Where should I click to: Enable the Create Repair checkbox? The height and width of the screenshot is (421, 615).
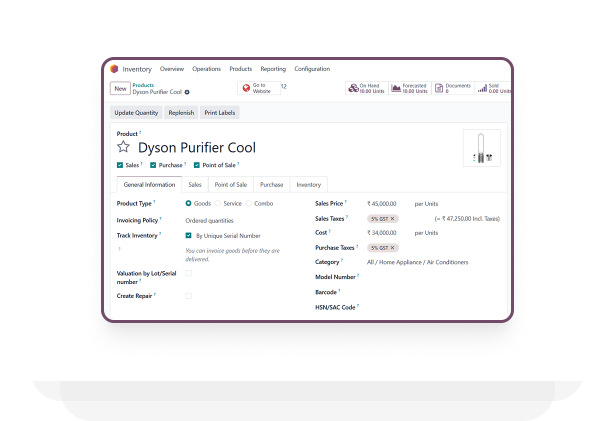188,296
